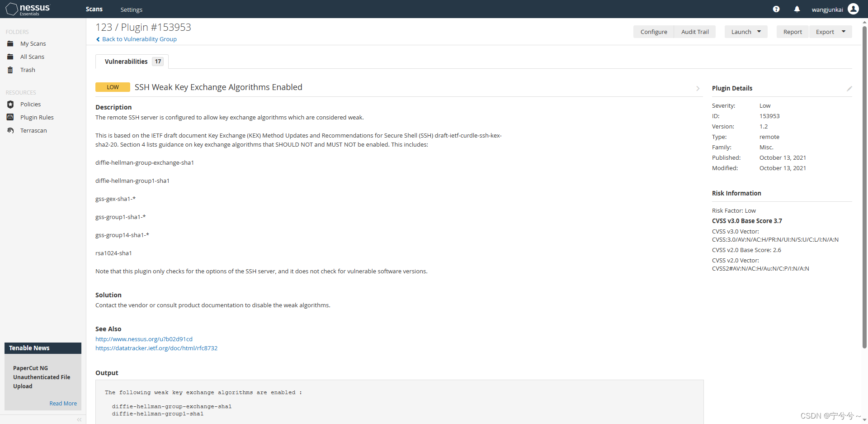Viewport: 868px width, 424px height.
Task: Go to next vulnerability with right chevron
Action: tap(698, 89)
